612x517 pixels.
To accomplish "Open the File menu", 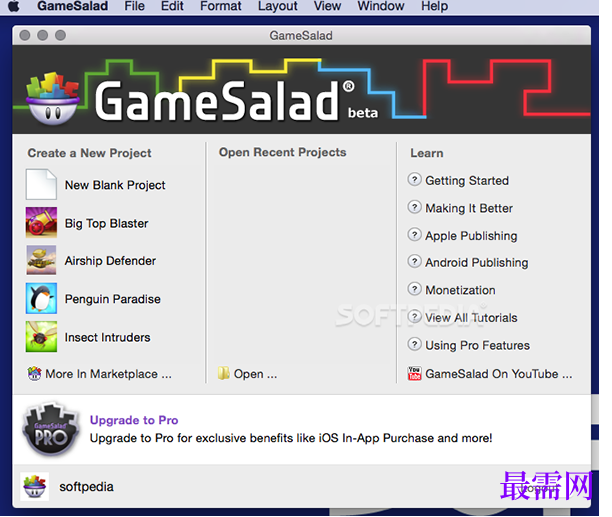I will pyautogui.click(x=135, y=6).
